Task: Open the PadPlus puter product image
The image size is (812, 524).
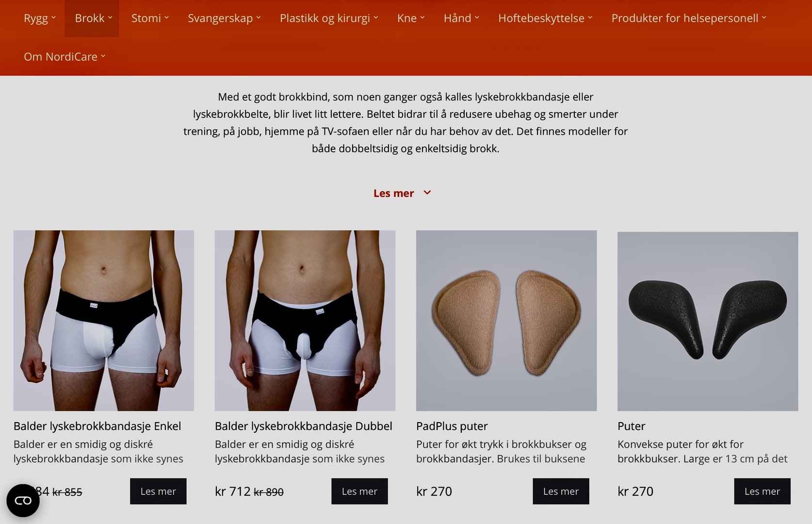Action: pyautogui.click(x=506, y=321)
